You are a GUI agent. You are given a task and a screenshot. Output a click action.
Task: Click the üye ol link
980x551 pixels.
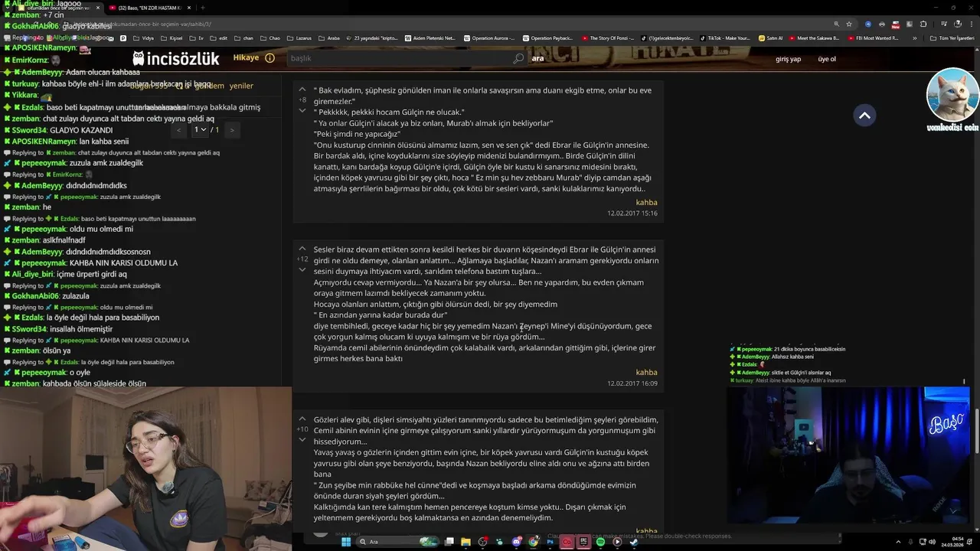coord(827,59)
